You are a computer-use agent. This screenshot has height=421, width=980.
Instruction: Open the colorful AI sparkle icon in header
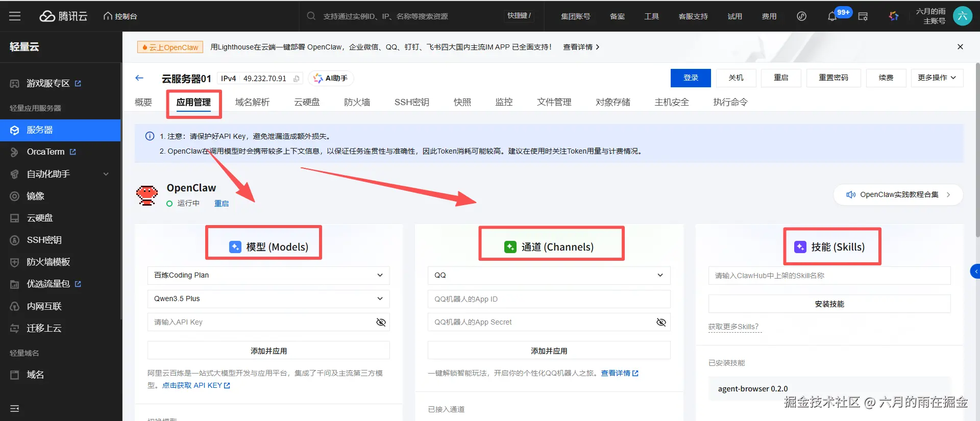894,16
